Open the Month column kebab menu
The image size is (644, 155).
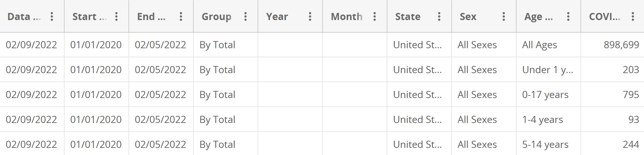click(374, 17)
